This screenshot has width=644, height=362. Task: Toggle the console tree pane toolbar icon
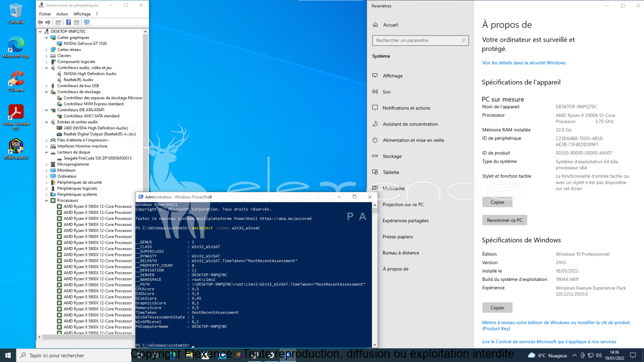(58, 22)
